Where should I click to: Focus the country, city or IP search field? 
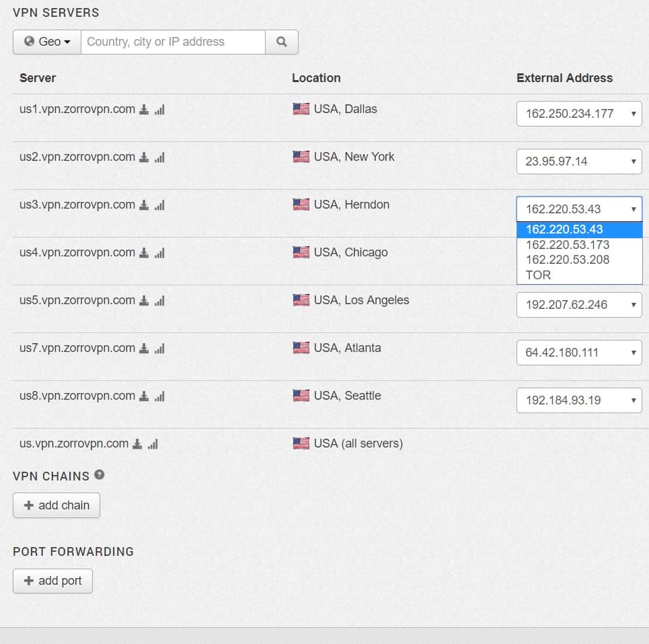pos(173,42)
